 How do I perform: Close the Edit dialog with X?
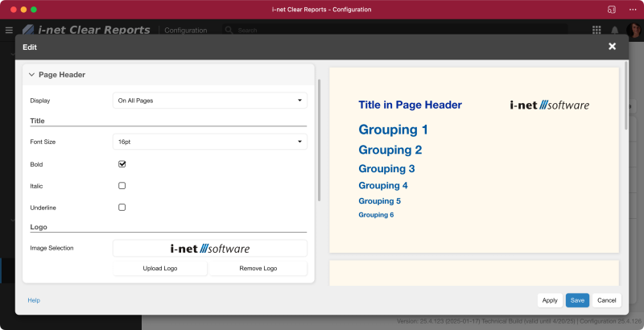pyautogui.click(x=612, y=47)
